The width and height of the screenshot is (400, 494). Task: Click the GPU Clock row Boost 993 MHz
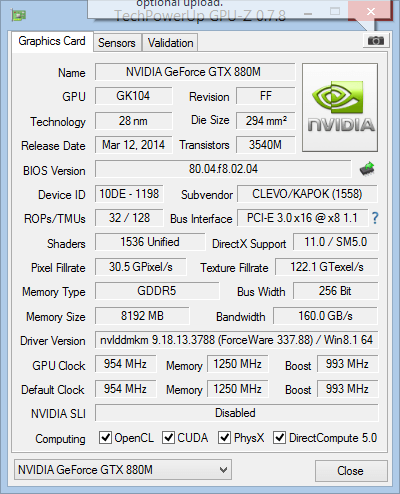coord(347,364)
